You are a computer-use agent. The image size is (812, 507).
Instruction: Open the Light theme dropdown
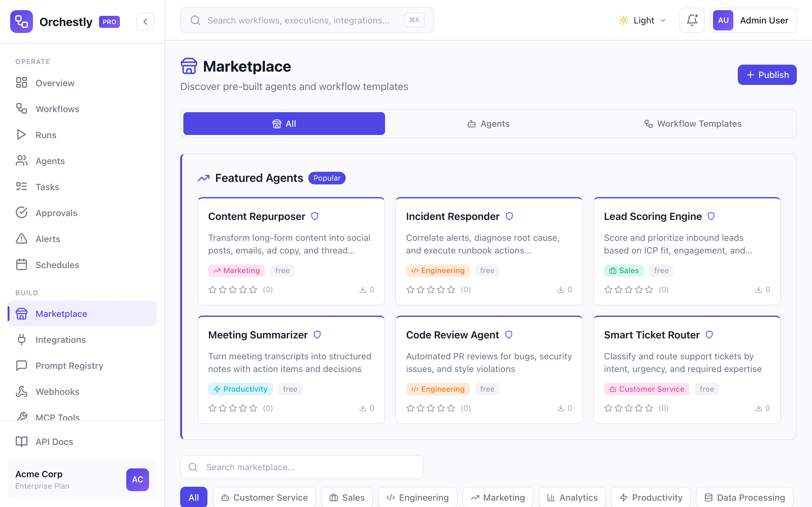click(642, 20)
